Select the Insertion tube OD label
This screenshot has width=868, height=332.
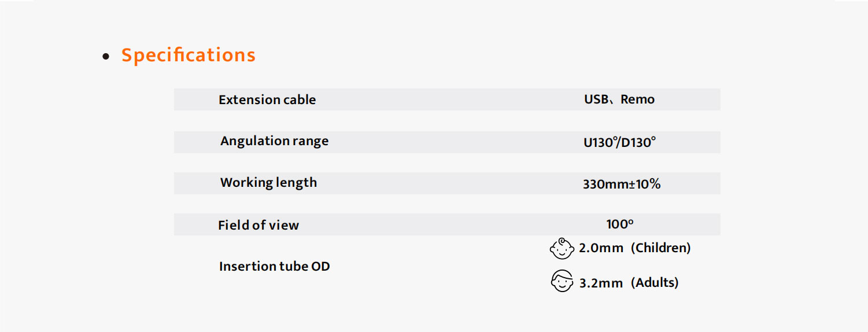(275, 267)
